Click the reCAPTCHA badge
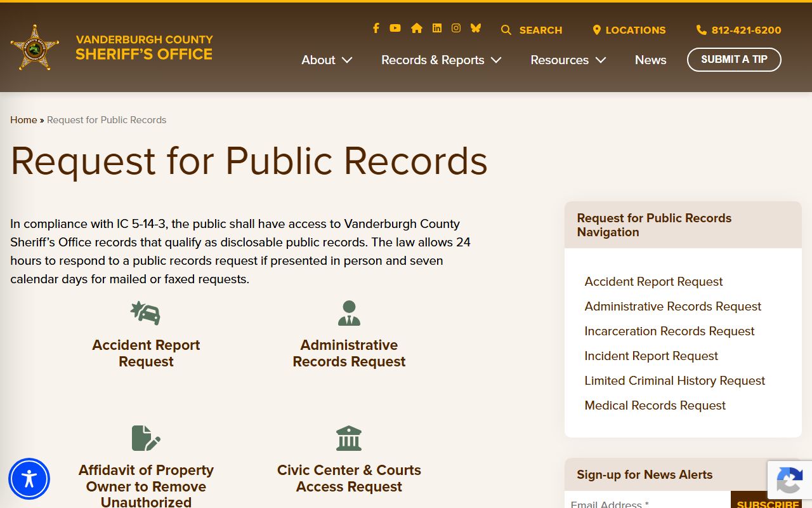Image resolution: width=812 pixels, height=508 pixels. coord(790,481)
